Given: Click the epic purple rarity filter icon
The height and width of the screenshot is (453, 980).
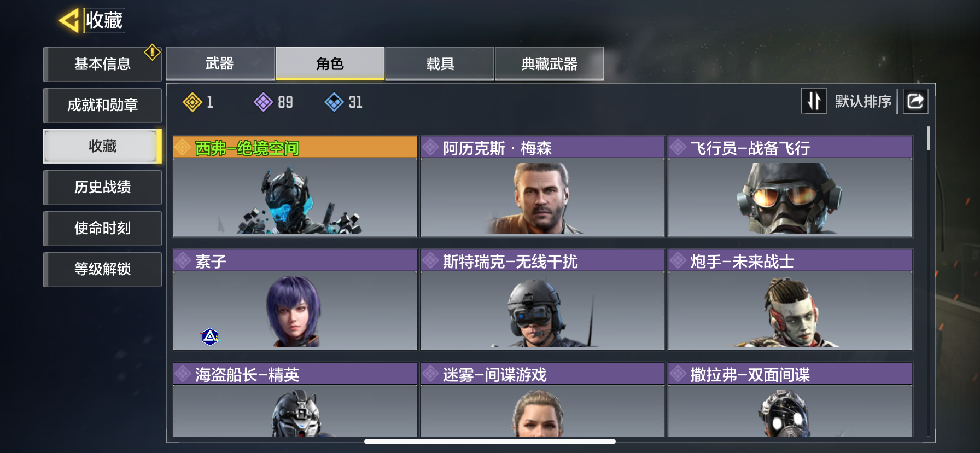Looking at the screenshot, I should (x=264, y=102).
